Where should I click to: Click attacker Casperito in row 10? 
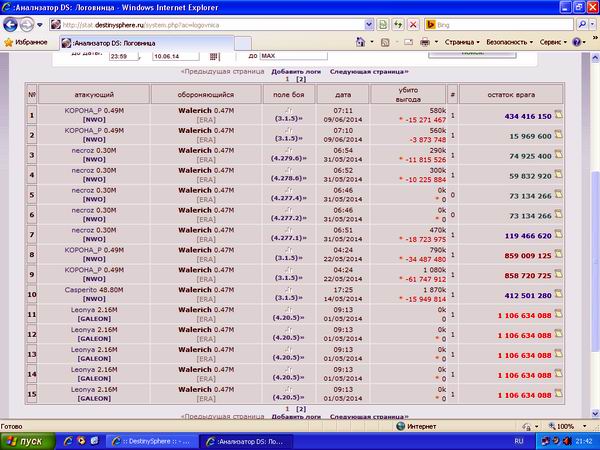click(81, 290)
